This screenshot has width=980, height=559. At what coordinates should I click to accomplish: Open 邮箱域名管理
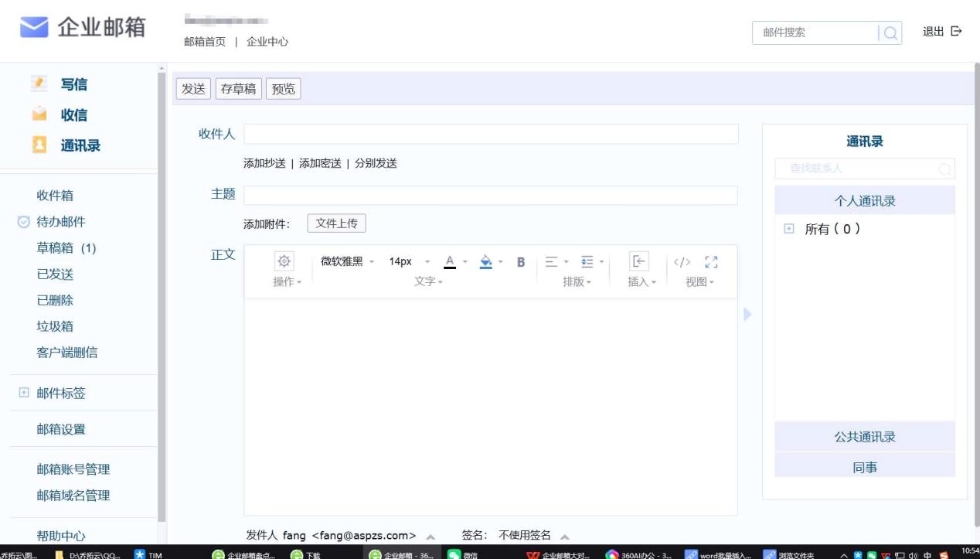coord(73,496)
